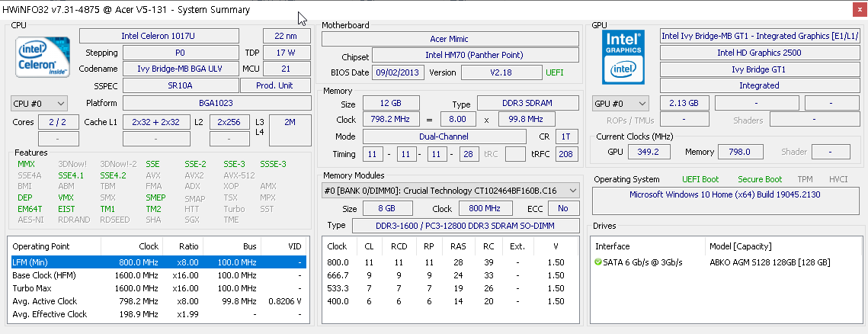Click the TPM label
This screenshot has height=334, width=868.
point(806,179)
